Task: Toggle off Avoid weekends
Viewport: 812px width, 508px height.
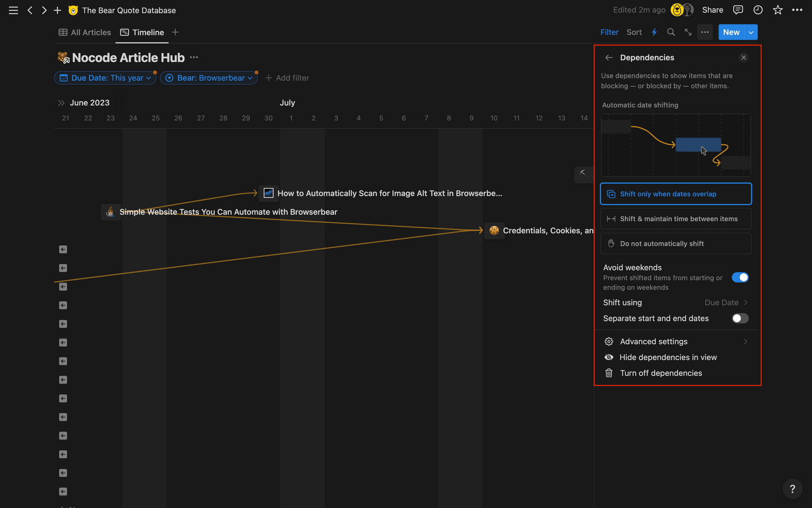Action: pos(740,277)
